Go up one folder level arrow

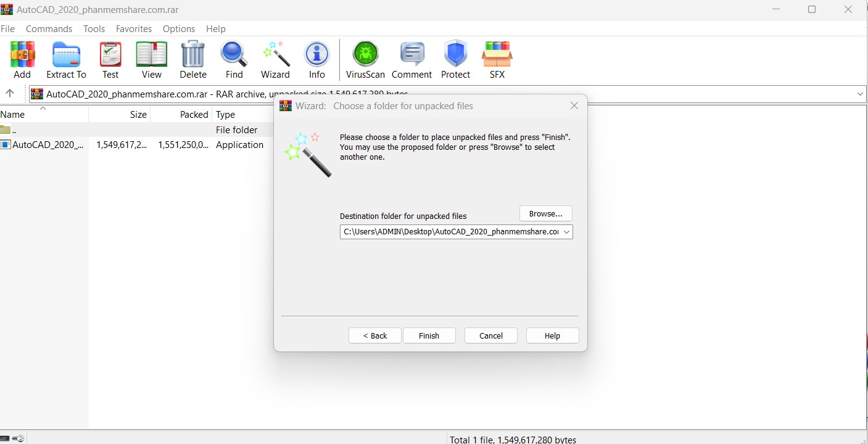[x=10, y=94]
